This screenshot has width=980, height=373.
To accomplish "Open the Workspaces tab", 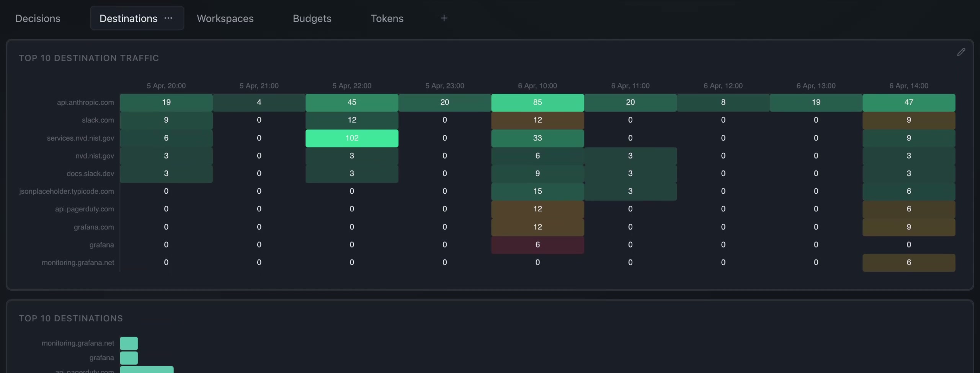I will click(225, 18).
